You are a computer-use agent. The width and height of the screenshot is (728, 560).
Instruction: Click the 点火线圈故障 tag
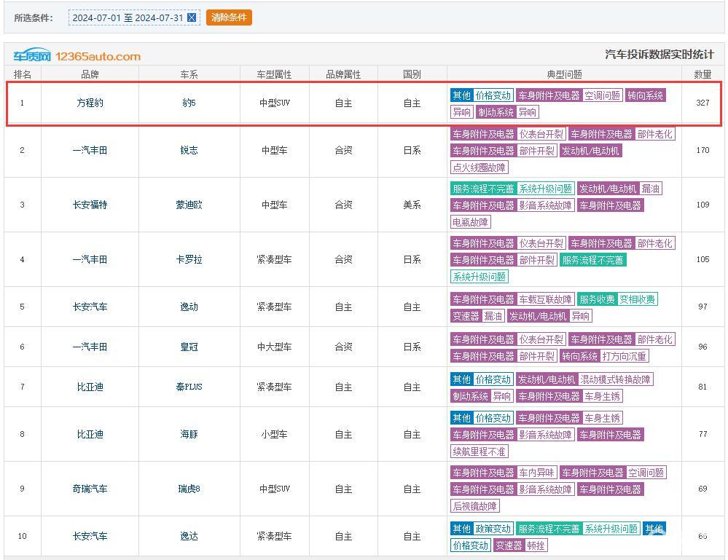480,167
